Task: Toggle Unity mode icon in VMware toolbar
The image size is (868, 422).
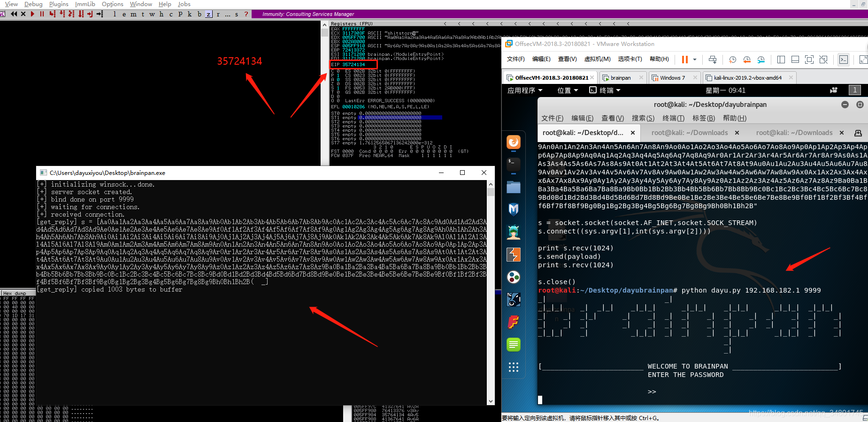Action: 823,60
